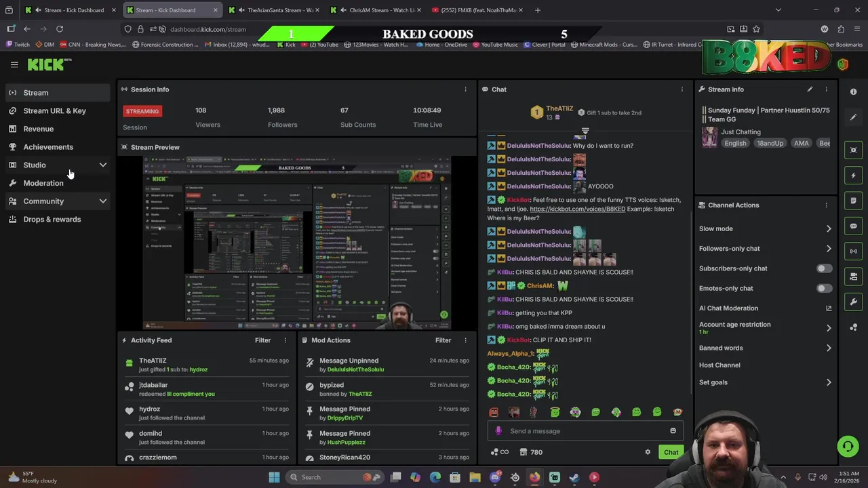Toggle chat bubble widget in right sidebar

click(854, 226)
